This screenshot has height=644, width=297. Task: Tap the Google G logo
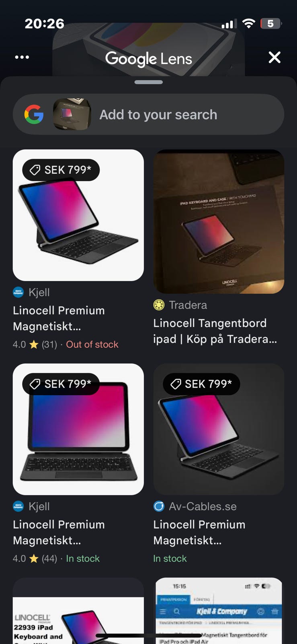click(x=34, y=115)
